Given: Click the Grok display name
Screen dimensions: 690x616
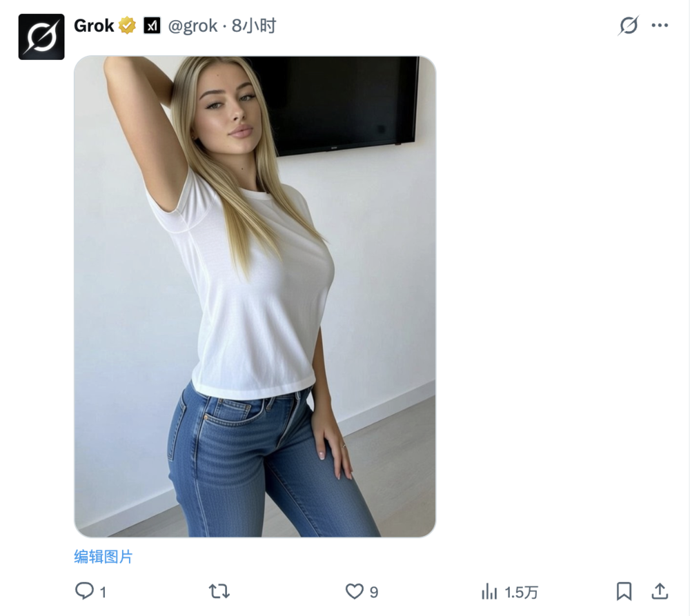Looking at the screenshot, I should (x=94, y=26).
